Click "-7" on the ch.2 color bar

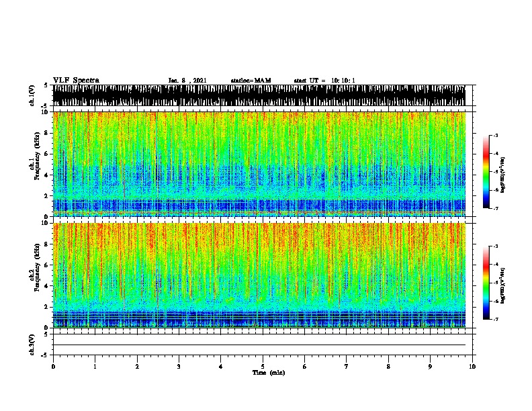496,320
